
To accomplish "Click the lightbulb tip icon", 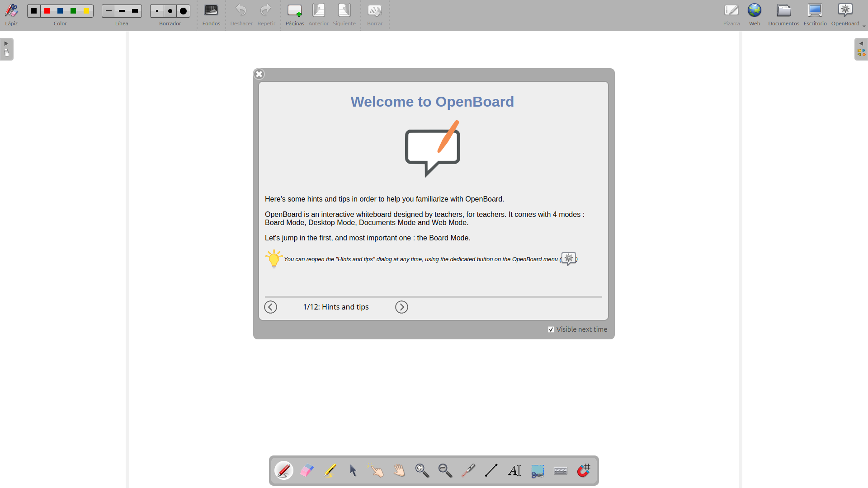I will 274,259.
